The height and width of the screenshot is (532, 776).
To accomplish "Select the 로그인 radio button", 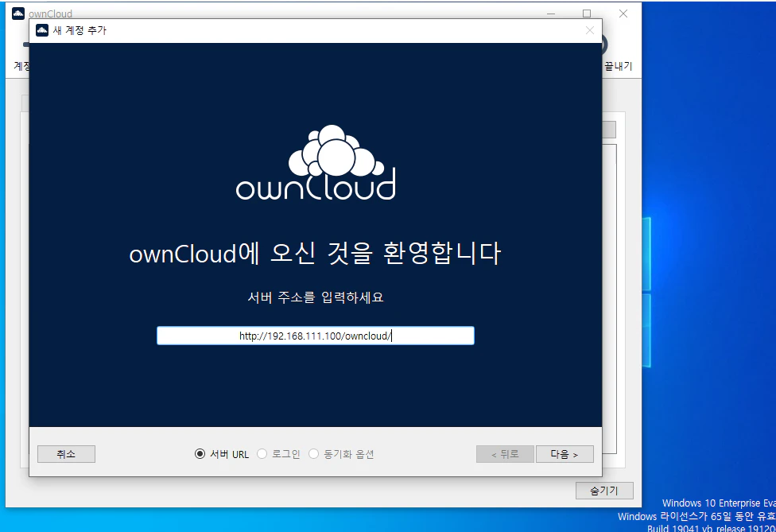I will click(262, 454).
